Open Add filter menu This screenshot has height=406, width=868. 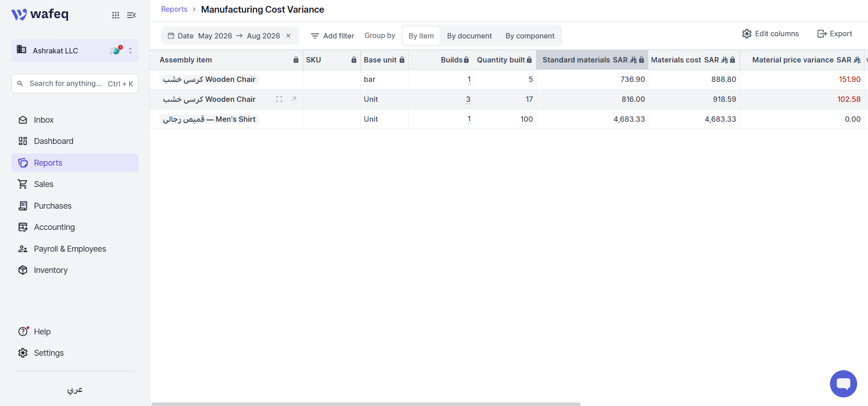click(x=333, y=36)
